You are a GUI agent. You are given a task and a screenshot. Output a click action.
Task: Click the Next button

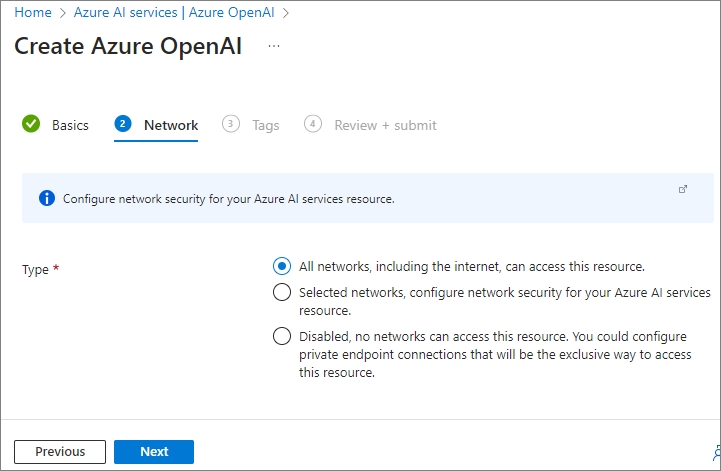[x=154, y=452]
